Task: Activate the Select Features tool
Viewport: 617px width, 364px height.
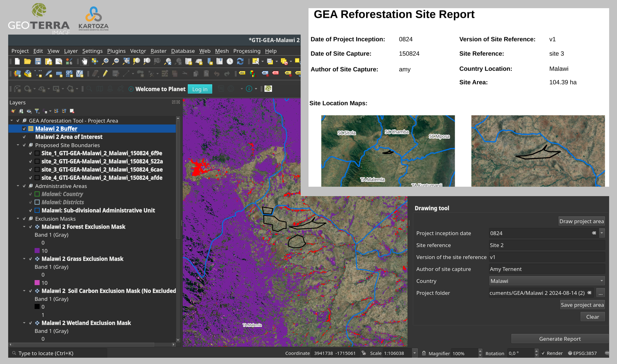Action: click(256, 62)
